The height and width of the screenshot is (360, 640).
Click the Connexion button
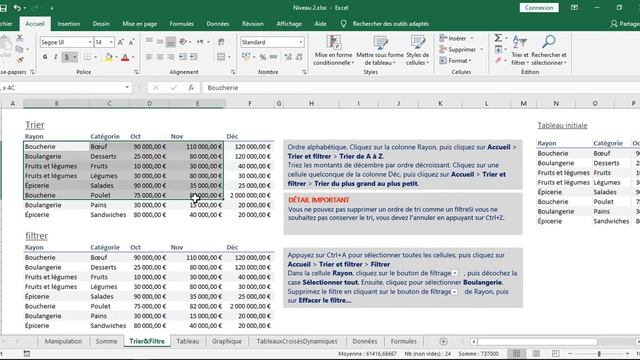tap(539, 8)
